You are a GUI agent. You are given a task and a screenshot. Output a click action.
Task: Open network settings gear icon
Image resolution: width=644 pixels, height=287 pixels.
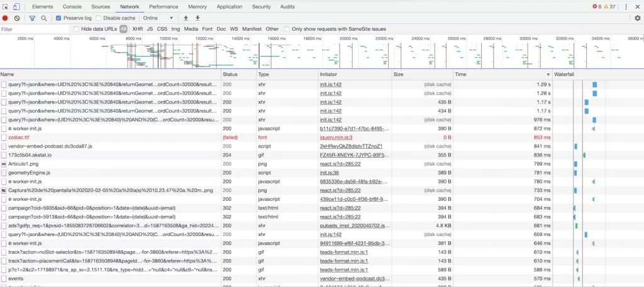click(x=638, y=18)
